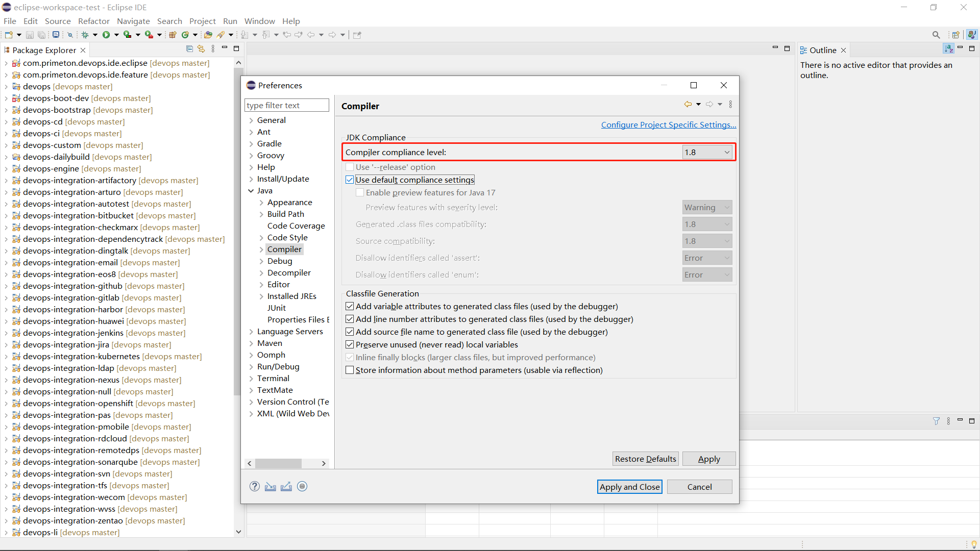Open the help icon in Preferences dialog
This screenshot has width=980, height=551.
click(255, 486)
